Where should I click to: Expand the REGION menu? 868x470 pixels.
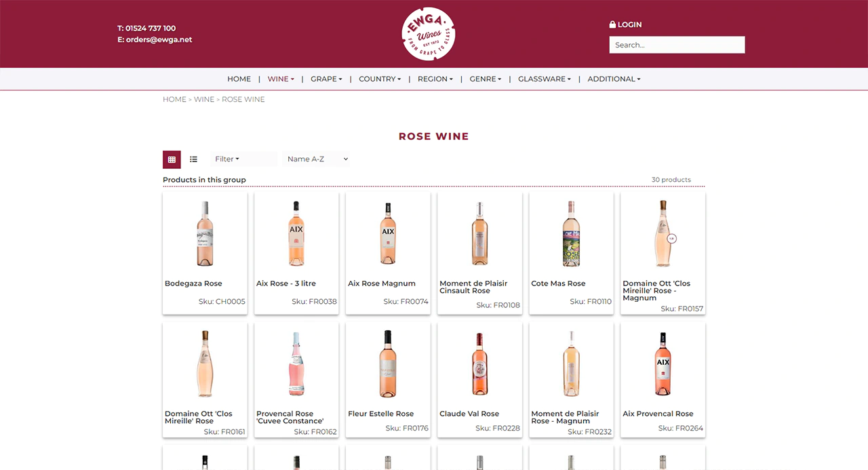point(435,79)
